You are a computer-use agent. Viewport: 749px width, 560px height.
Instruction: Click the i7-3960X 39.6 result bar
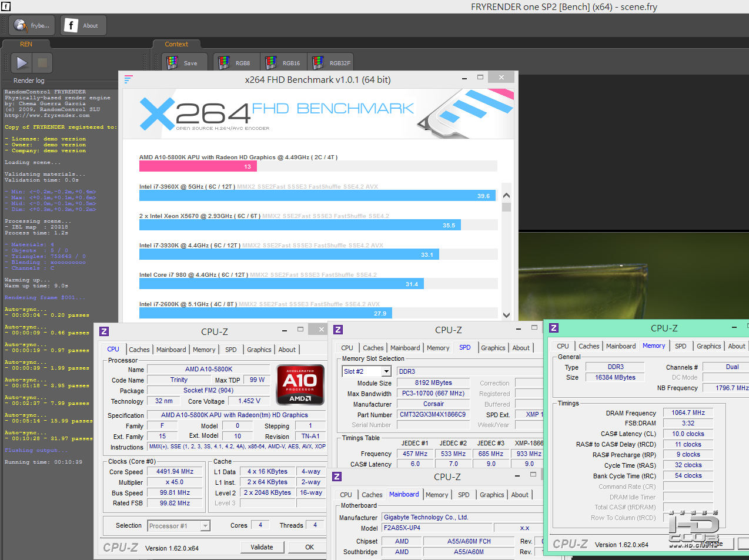pos(317,196)
